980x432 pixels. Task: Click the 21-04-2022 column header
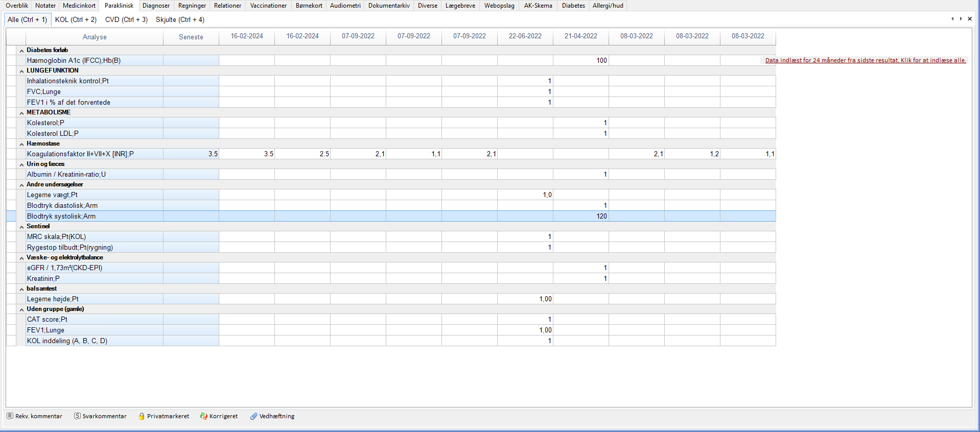click(x=580, y=36)
